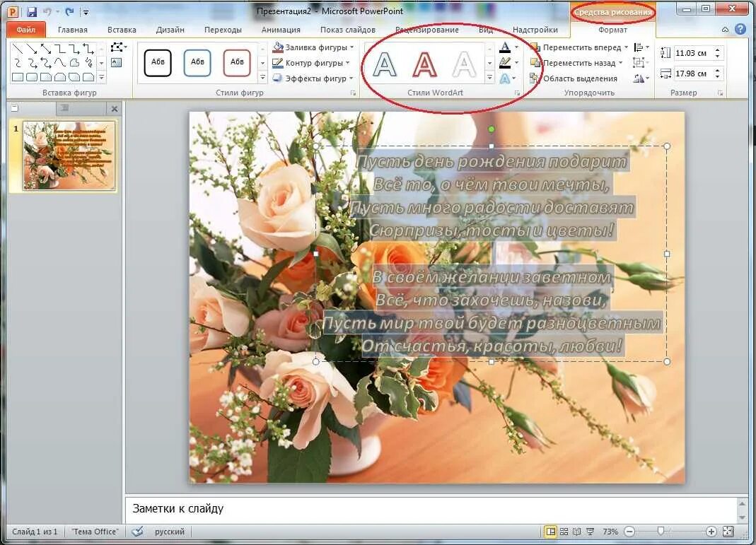Pick the elbow connector shape
The height and width of the screenshot is (545, 756).
[60, 49]
